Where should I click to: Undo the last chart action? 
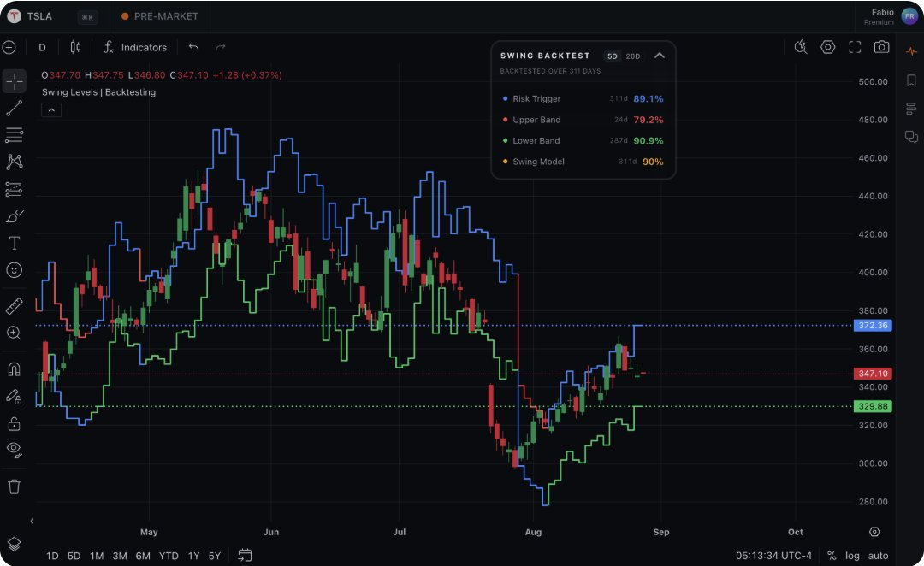193,47
